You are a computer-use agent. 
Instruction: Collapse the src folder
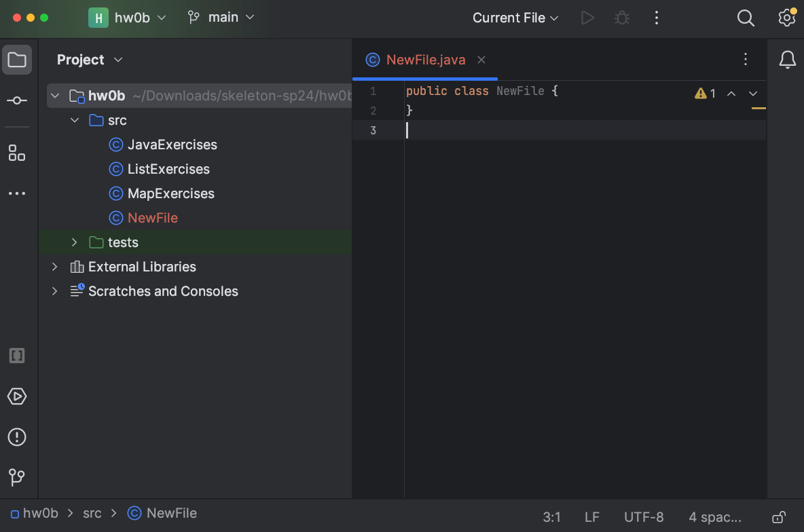[x=75, y=119]
